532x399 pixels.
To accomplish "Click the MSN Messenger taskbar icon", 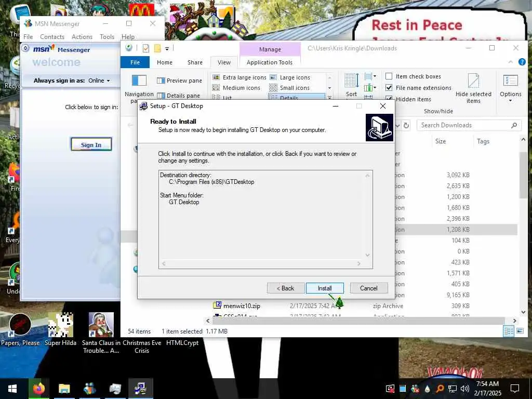I will pos(89,389).
